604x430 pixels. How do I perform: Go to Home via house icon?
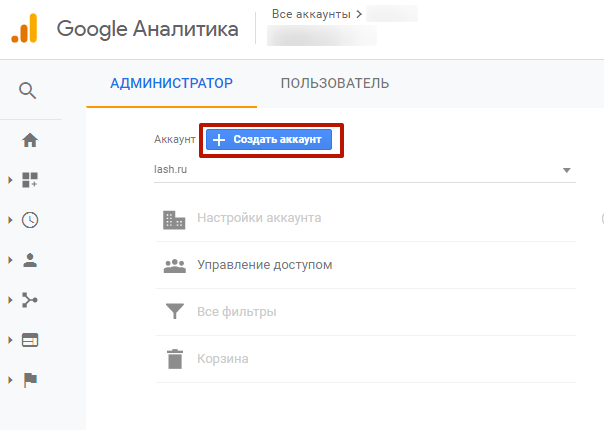(x=30, y=140)
